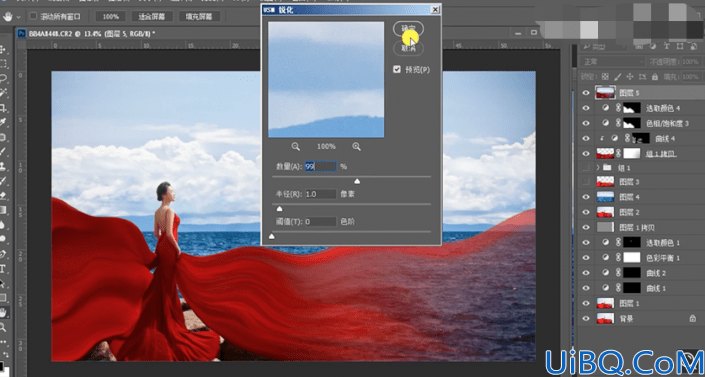
Task: Click the 取消 button in sharpen dialog
Action: point(408,48)
